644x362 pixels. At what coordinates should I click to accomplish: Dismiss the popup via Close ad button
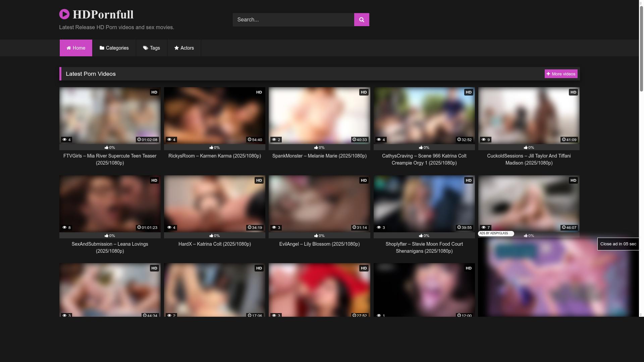618,244
